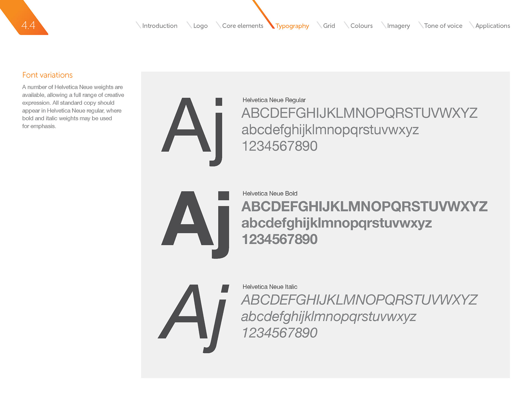Viewport: 532px width, 399px height.
Task: Switch to the Grid tab
Action: [329, 26]
